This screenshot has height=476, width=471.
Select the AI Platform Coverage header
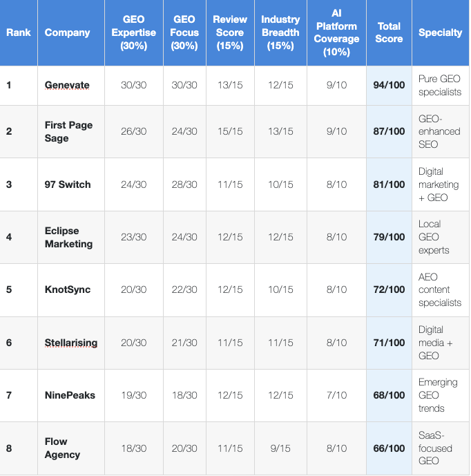(x=336, y=32)
